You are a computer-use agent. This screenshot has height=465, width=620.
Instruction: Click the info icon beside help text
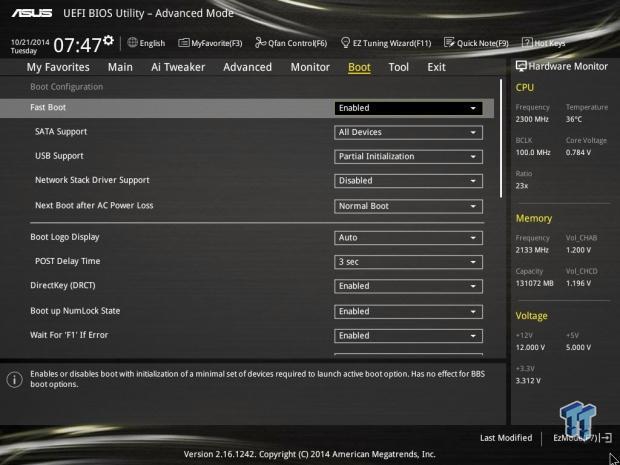(x=15, y=380)
